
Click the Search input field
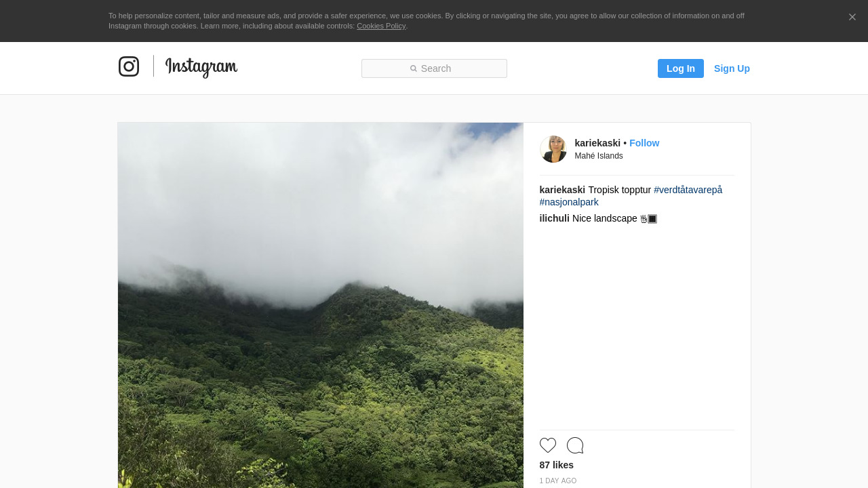coord(434,68)
